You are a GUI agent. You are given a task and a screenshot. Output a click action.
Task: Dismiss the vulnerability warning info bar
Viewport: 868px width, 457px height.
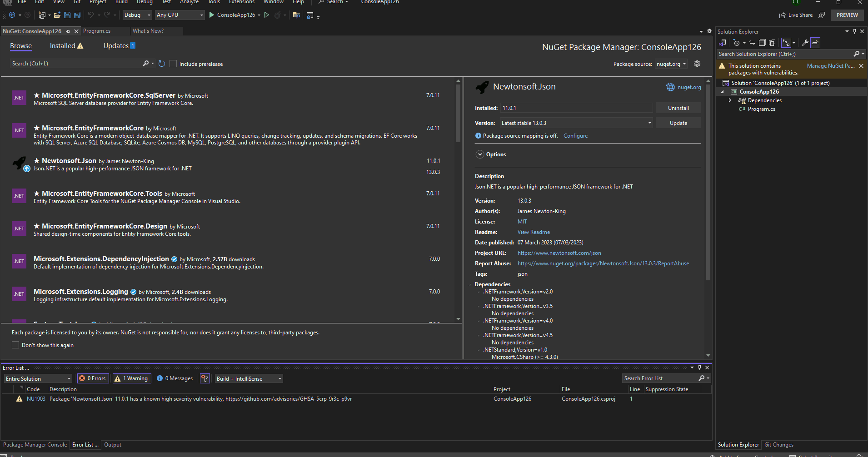pos(861,66)
